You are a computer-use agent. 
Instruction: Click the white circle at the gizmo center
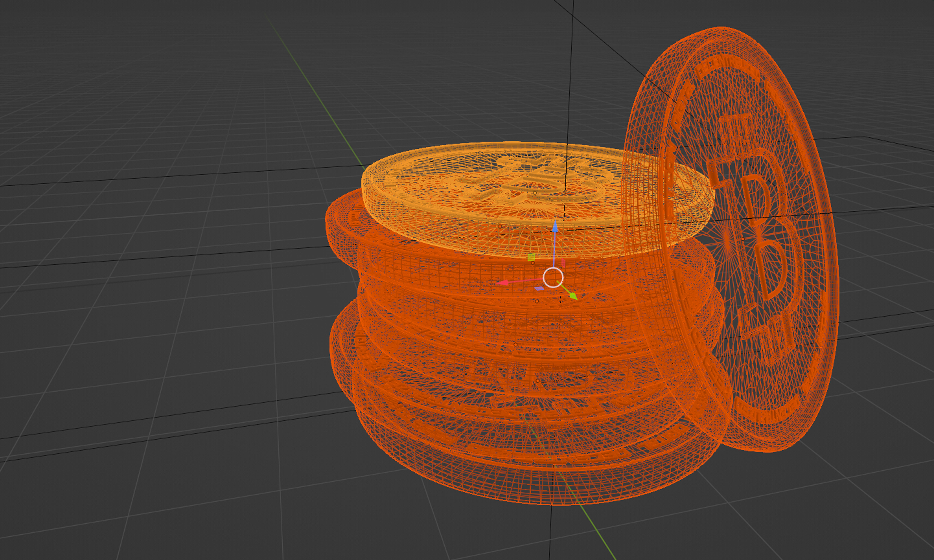click(x=553, y=278)
